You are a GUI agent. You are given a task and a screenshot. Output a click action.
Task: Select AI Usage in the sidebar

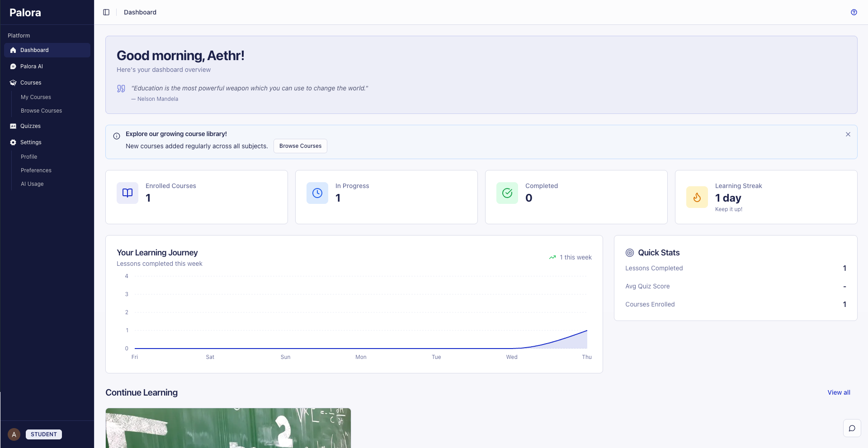tap(32, 184)
